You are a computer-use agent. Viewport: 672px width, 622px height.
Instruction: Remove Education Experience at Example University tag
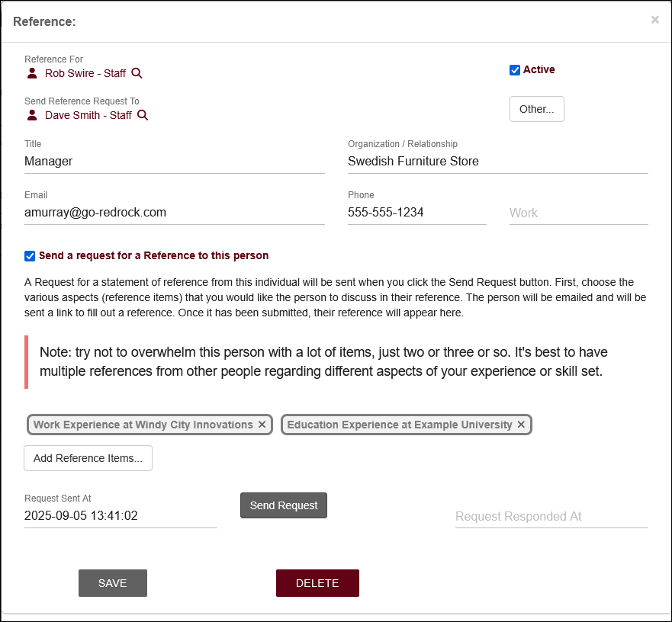click(522, 425)
